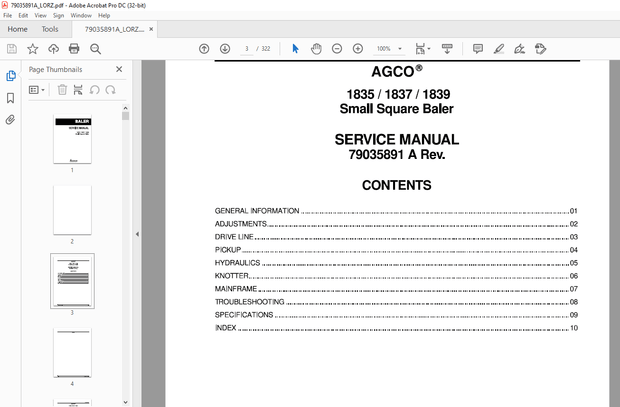620x407 pixels.
Task: Open the Add comment tool
Action: coord(477,48)
